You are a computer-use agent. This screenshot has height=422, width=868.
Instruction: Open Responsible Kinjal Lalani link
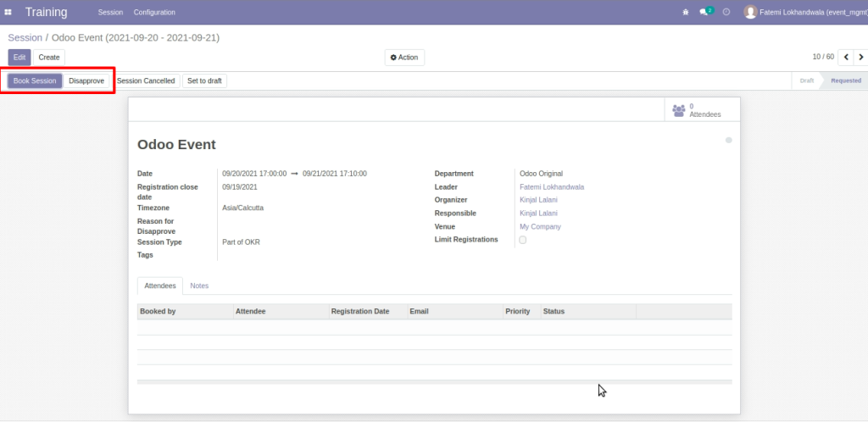point(538,213)
